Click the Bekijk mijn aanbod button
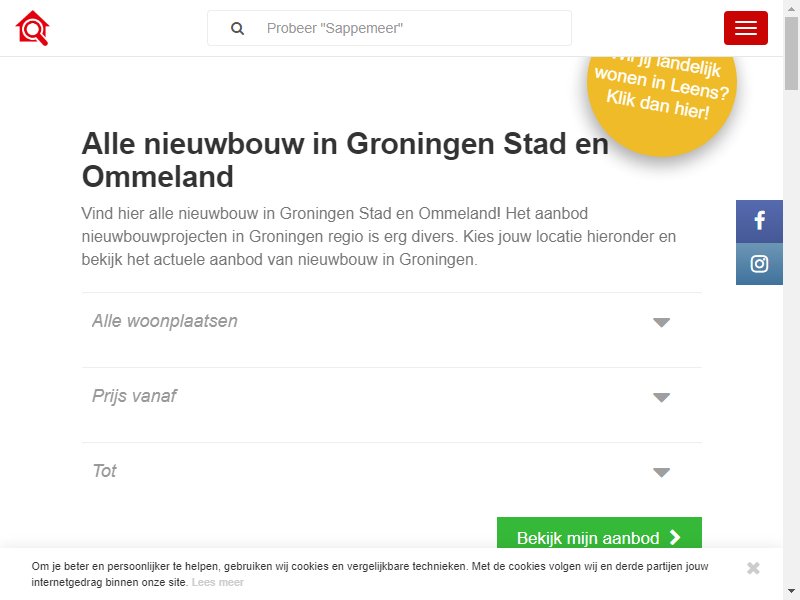The height and width of the screenshot is (600, 800). tap(599, 533)
